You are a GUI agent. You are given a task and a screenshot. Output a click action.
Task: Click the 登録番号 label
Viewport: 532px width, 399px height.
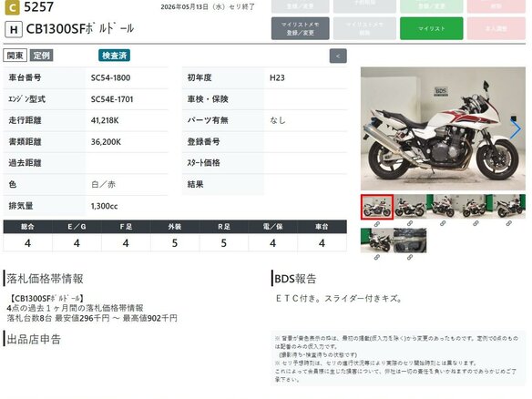coord(203,141)
